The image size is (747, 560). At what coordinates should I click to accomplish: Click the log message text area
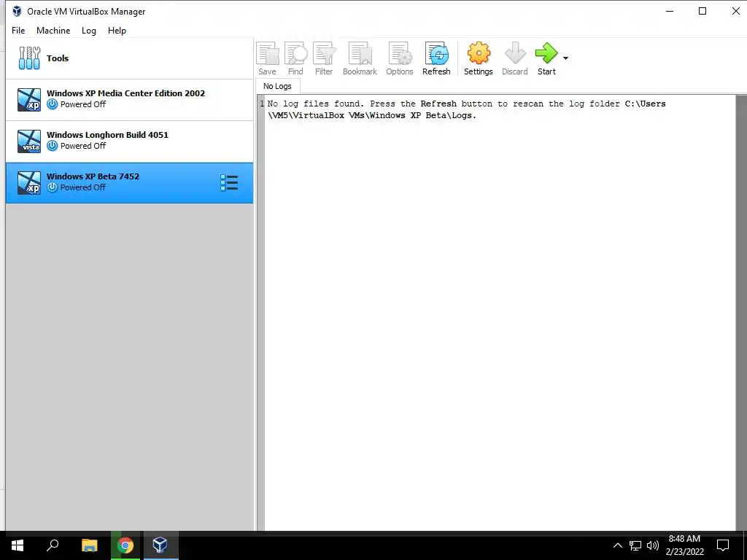pyautogui.click(x=499, y=312)
